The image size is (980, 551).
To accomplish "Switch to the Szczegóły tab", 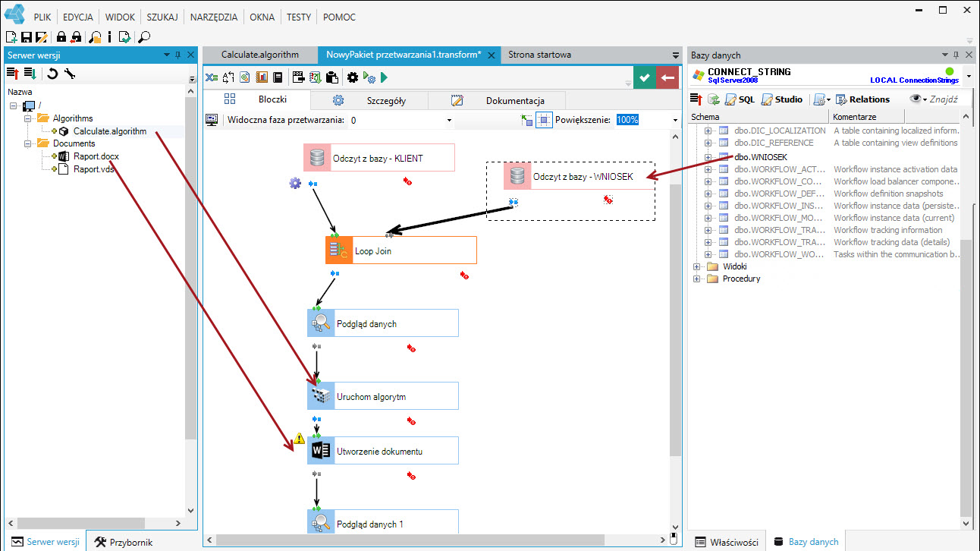I will point(369,100).
